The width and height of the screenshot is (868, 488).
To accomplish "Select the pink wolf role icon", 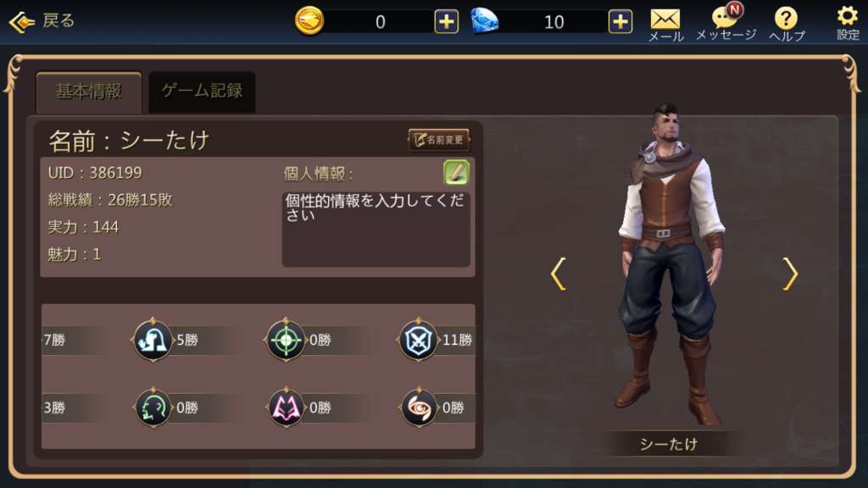I will pos(286,408).
